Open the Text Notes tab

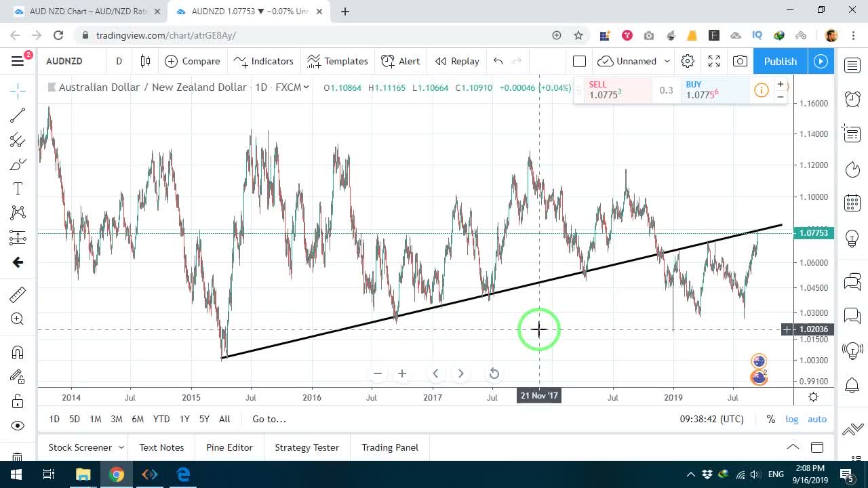[161, 447]
